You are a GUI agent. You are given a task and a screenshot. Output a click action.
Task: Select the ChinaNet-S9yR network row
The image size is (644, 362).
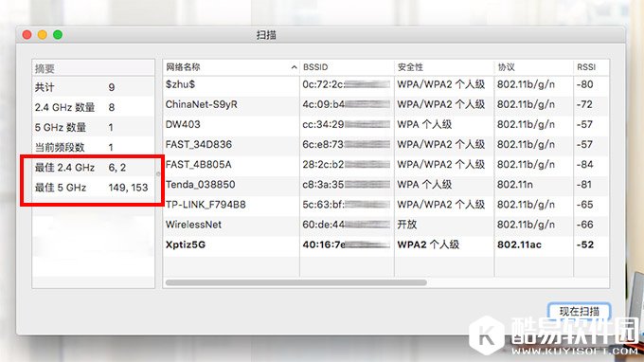point(385,105)
